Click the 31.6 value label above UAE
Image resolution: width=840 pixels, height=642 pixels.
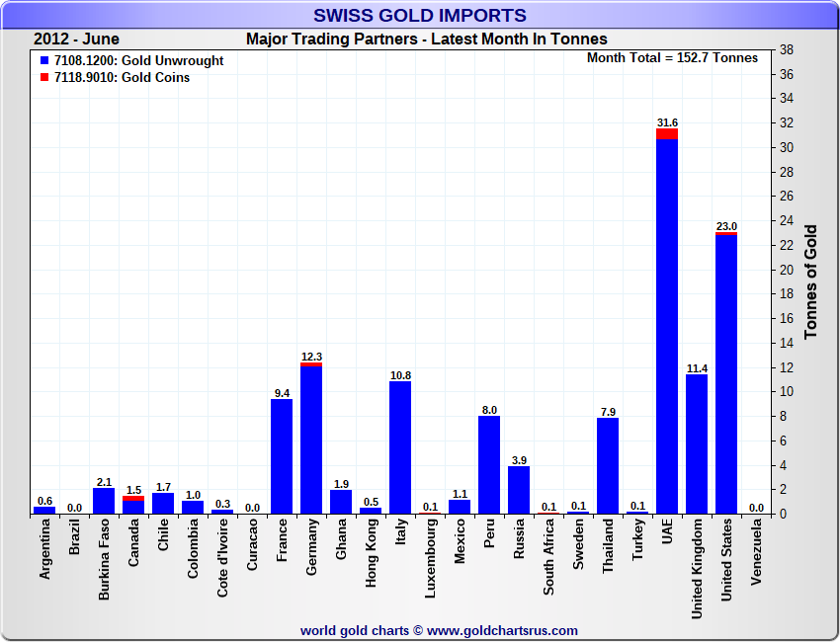point(667,122)
